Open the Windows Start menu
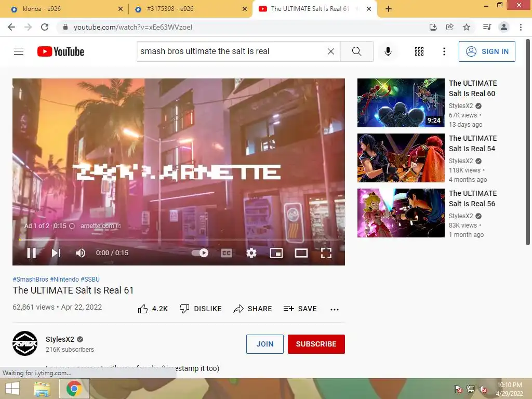 pos(12,389)
